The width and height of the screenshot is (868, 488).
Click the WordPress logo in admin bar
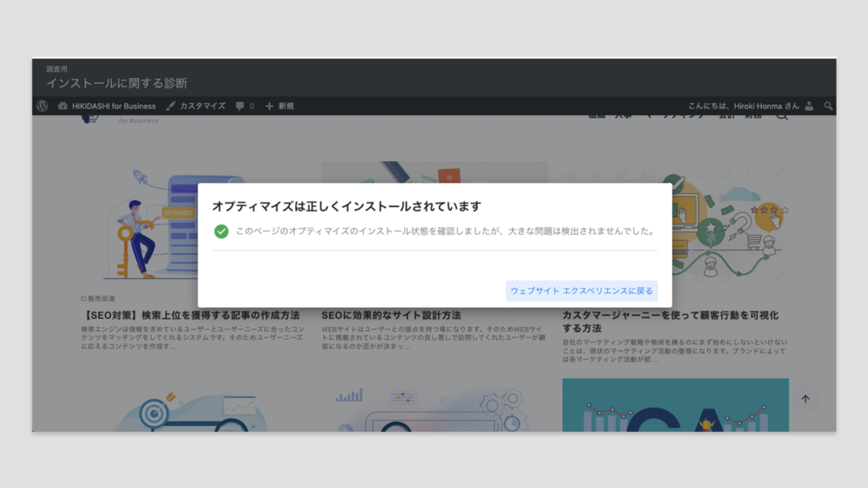tap(42, 106)
